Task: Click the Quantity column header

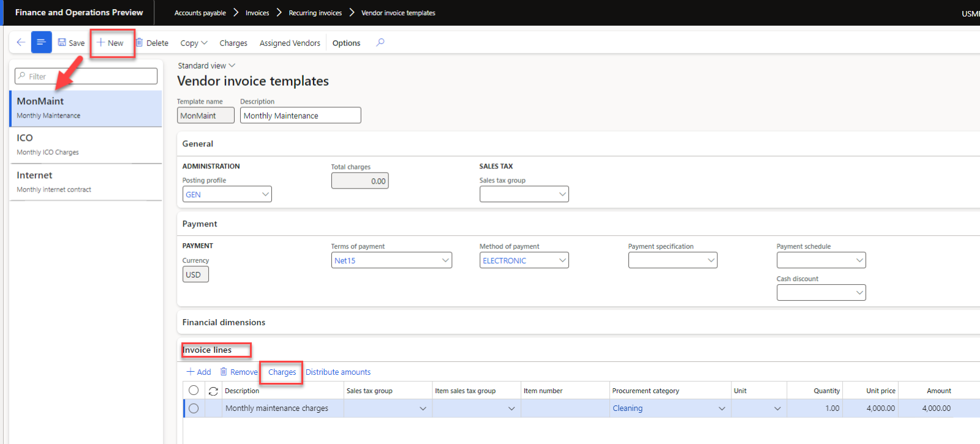Action: point(827,391)
